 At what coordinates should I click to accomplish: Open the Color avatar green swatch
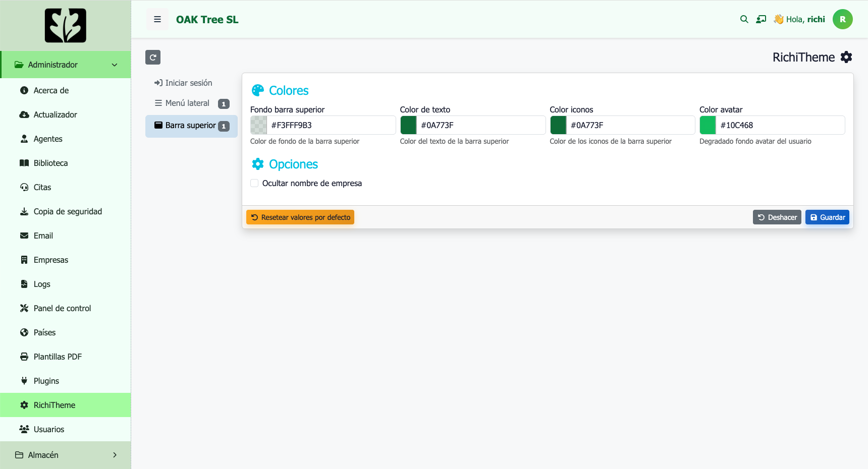point(708,125)
